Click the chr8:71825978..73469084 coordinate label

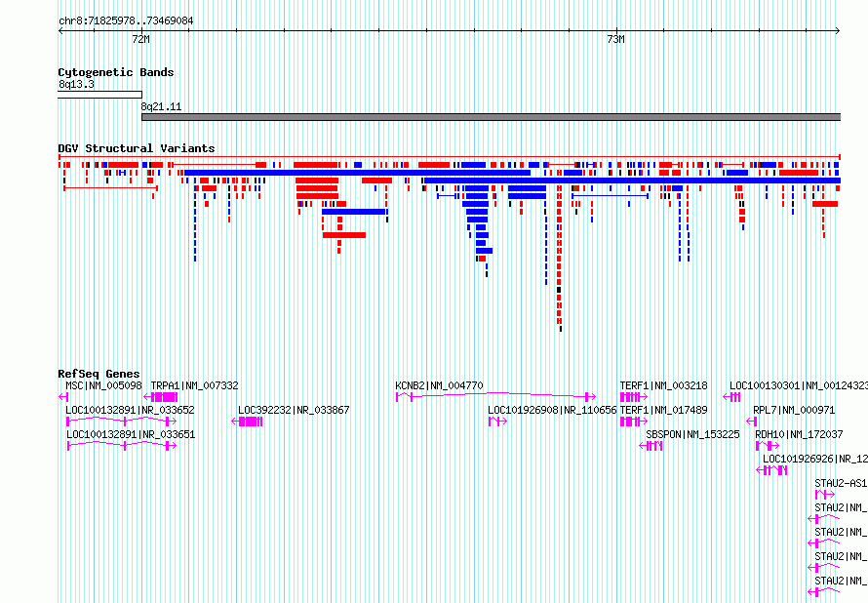click(126, 21)
